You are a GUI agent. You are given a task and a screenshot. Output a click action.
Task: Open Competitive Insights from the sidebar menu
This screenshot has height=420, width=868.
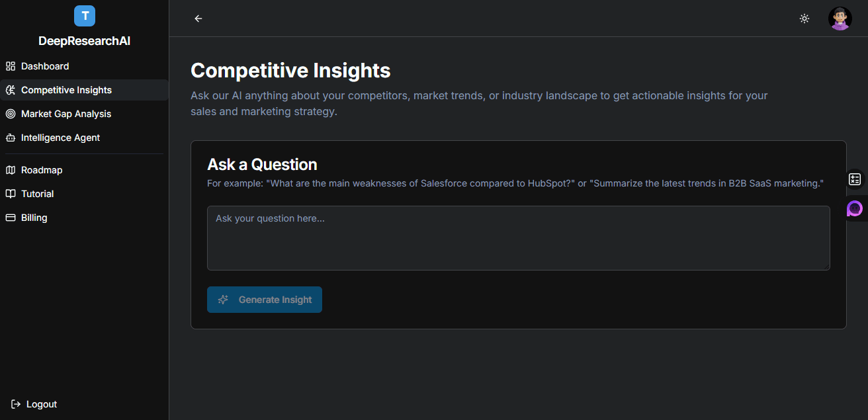point(67,90)
